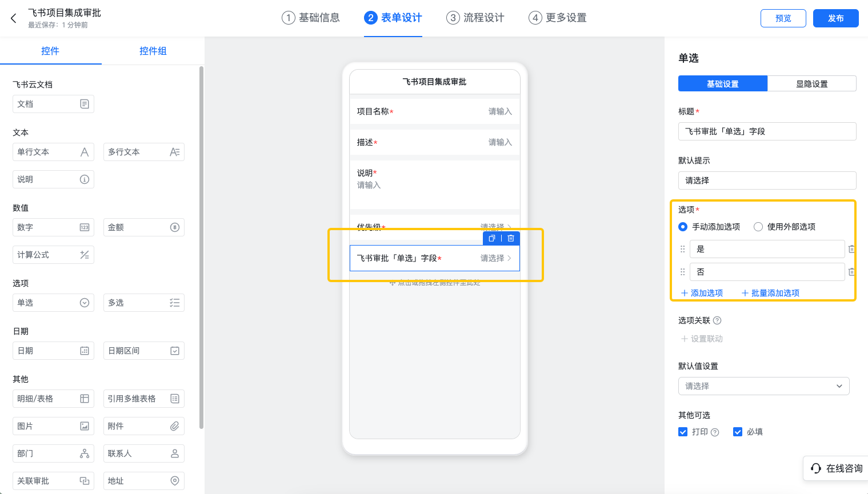Image resolution: width=868 pixels, height=494 pixels.
Task: Add the 单选 single-select control
Action: click(x=53, y=303)
